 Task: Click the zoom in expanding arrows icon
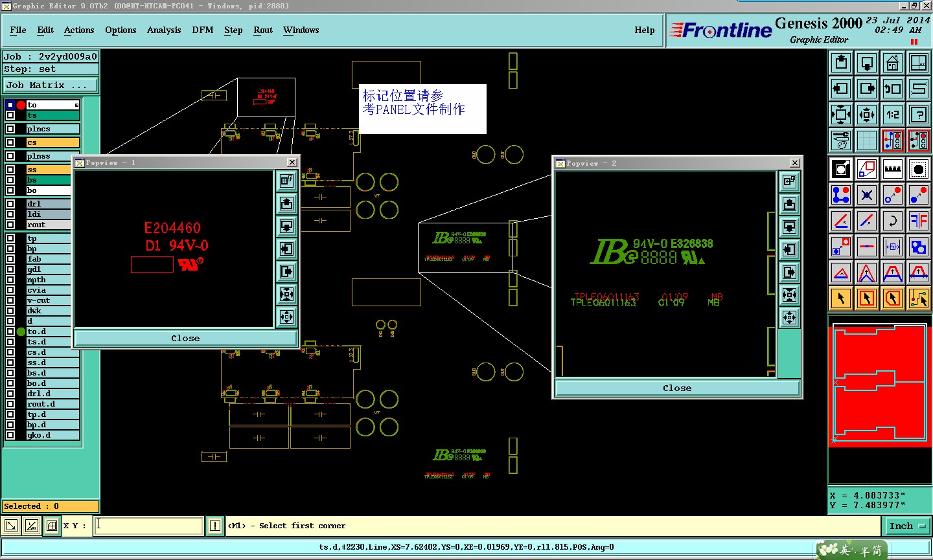[841, 115]
